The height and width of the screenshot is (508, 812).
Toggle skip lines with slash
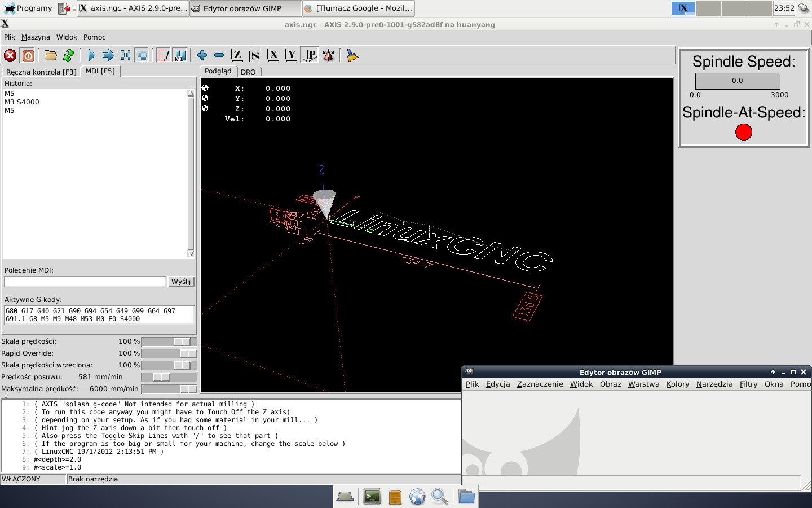point(164,55)
